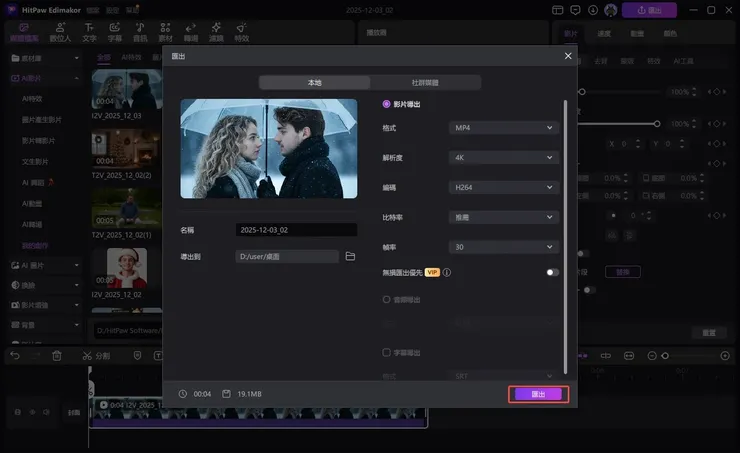This screenshot has height=453, width=740.
Task: Open the 轉場 transitions tool in main toolbar
Action: click(191, 32)
